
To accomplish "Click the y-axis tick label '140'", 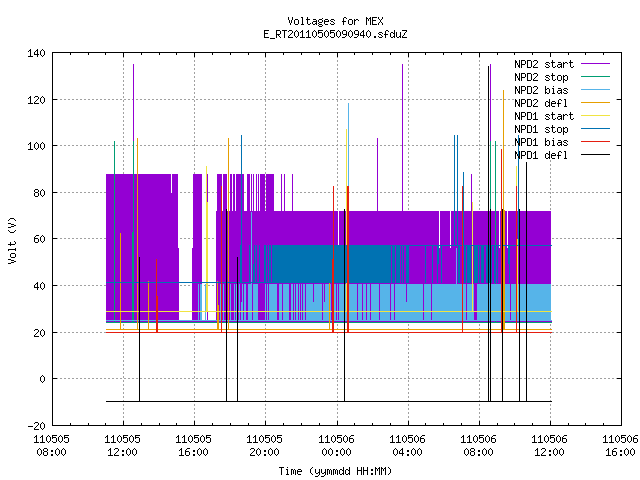I will (36, 53).
